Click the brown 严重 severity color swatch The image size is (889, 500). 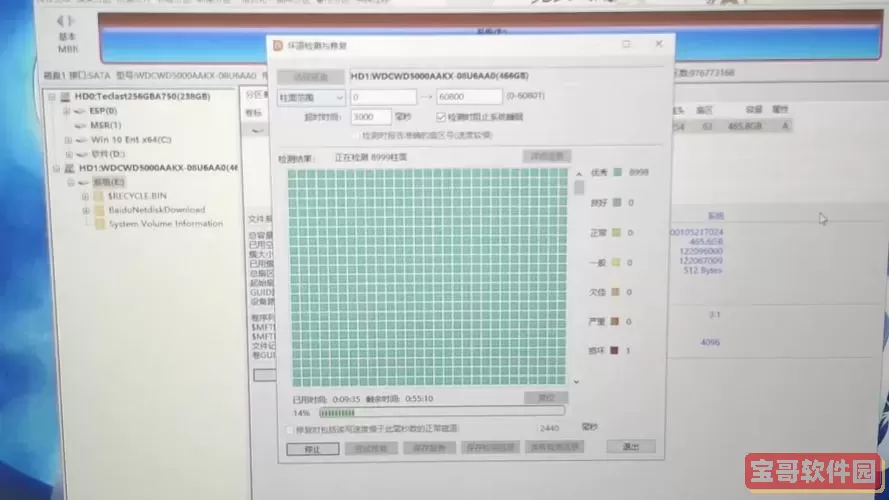pyautogui.click(x=615, y=321)
